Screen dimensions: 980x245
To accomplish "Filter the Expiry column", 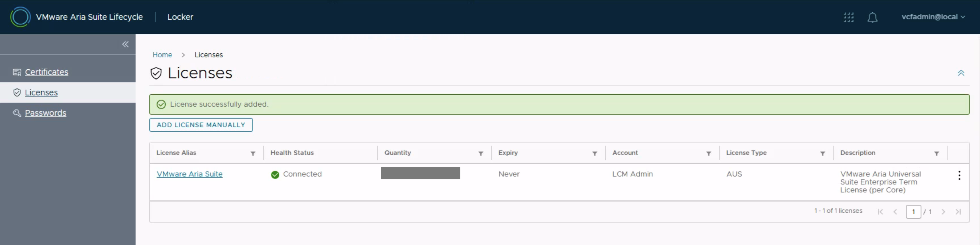I will (594, 153).
